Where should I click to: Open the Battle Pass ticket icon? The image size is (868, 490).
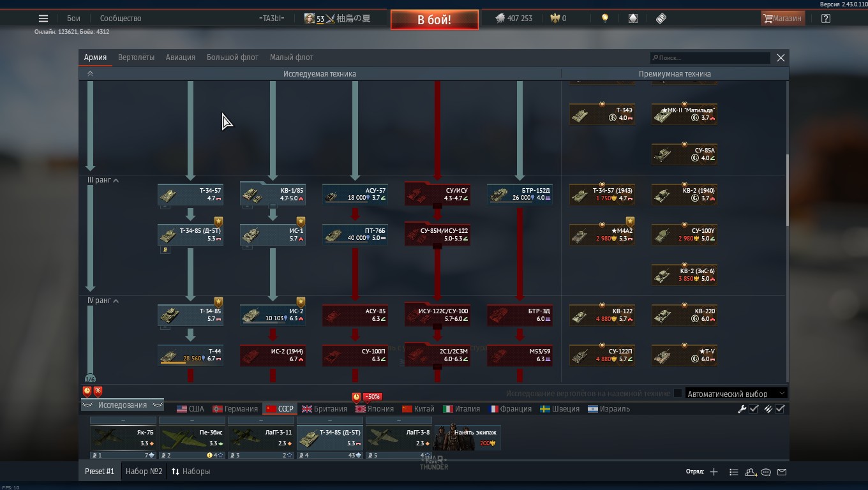661,19
